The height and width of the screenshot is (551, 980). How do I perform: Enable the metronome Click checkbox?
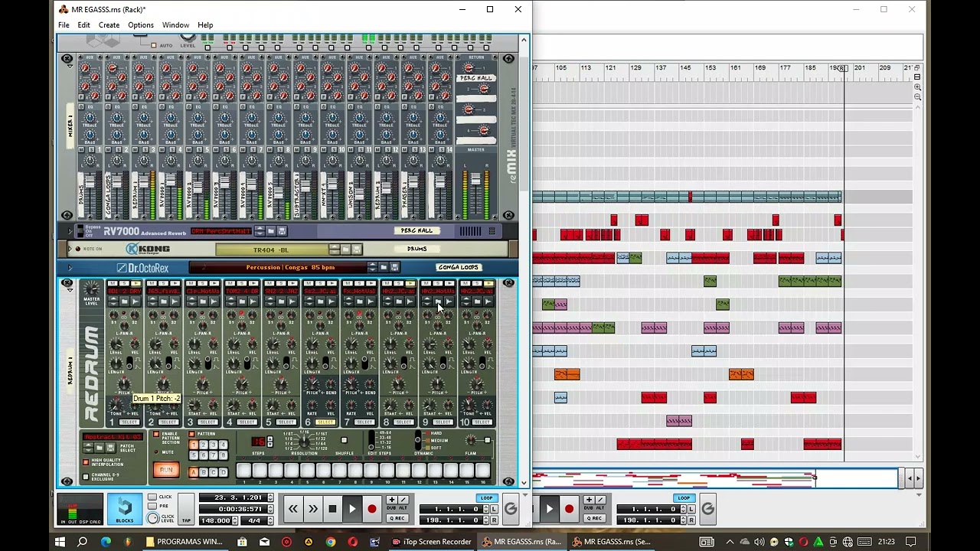pyautogui.click(x=152, y=497)
